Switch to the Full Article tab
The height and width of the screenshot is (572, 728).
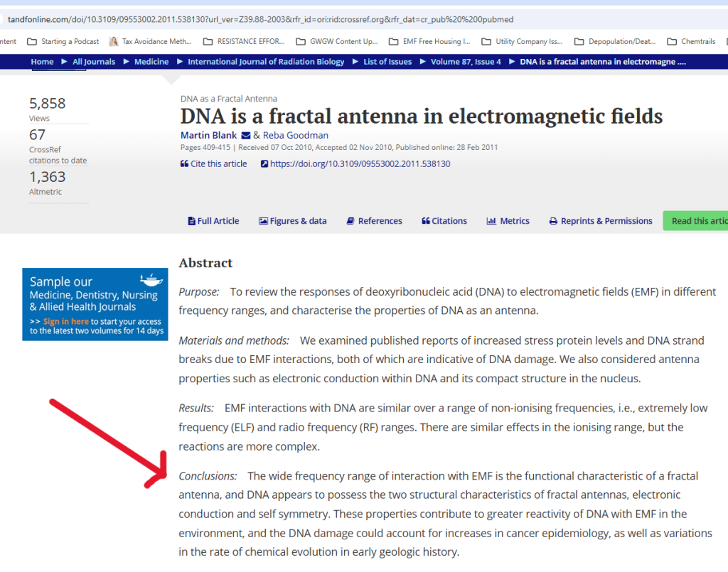click(213, 221)
